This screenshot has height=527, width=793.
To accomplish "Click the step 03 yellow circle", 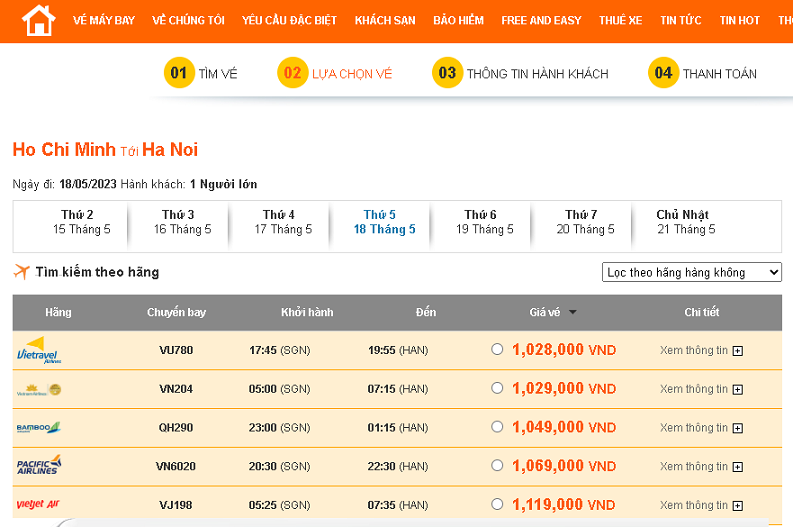I will pyautogui.click(x=447, y=73).
